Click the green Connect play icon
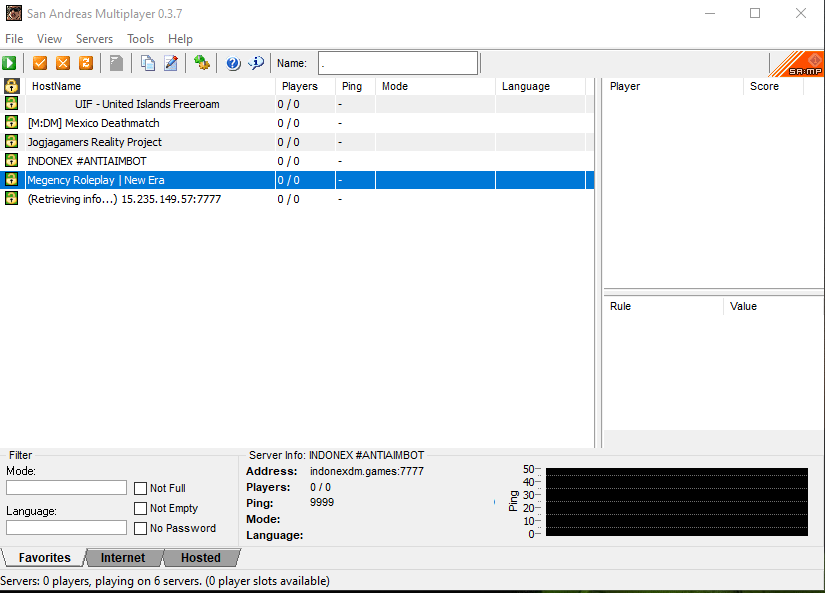This screenshot has width=825, height=593. [x=9, y=63]
